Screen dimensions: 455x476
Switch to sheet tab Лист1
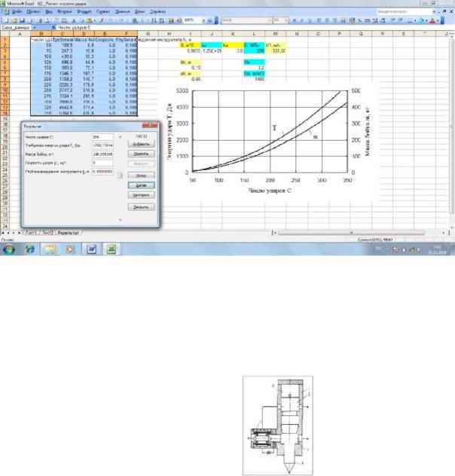pos(31,233)
